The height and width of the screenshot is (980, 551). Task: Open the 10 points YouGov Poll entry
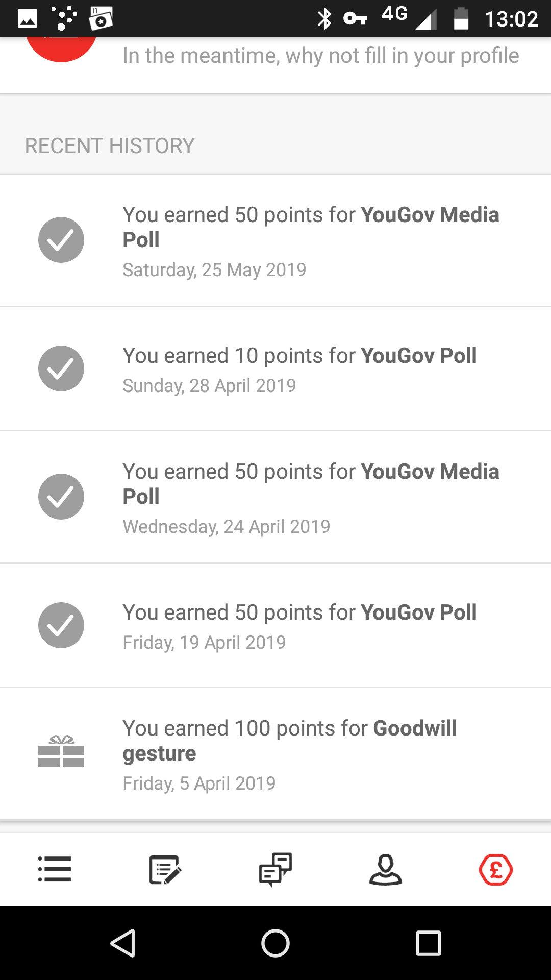click(300, 370)
